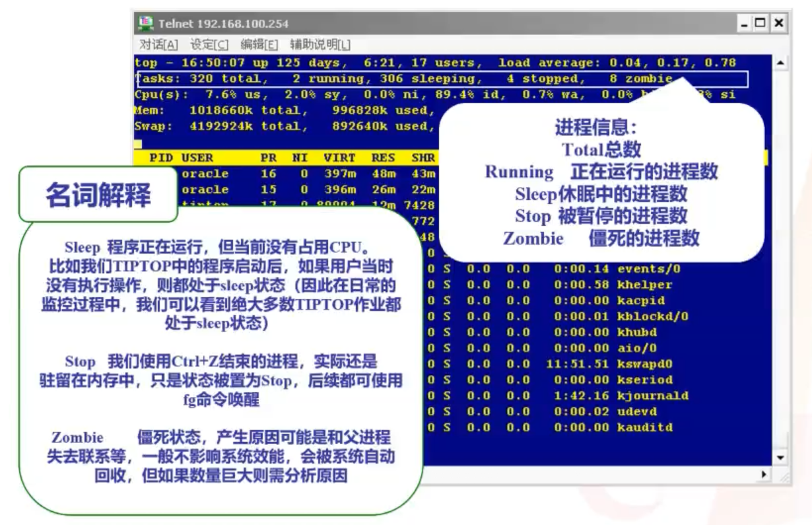Viewport: 812px width, 525px height.
Task: Close the Telnet 192.168.100.254 window
Action: coord(779,23)
